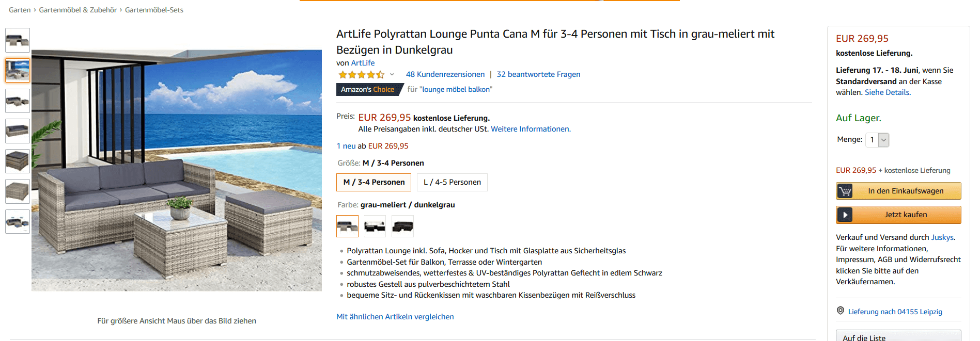
Task: Pick the grau-meliert color swatch option
Action: pos(347,226)
